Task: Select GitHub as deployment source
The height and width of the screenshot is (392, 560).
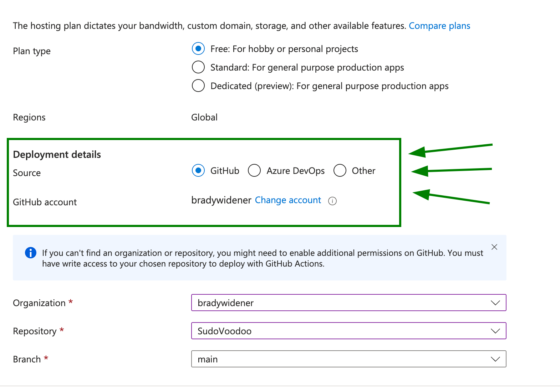Action: (198, 170)
